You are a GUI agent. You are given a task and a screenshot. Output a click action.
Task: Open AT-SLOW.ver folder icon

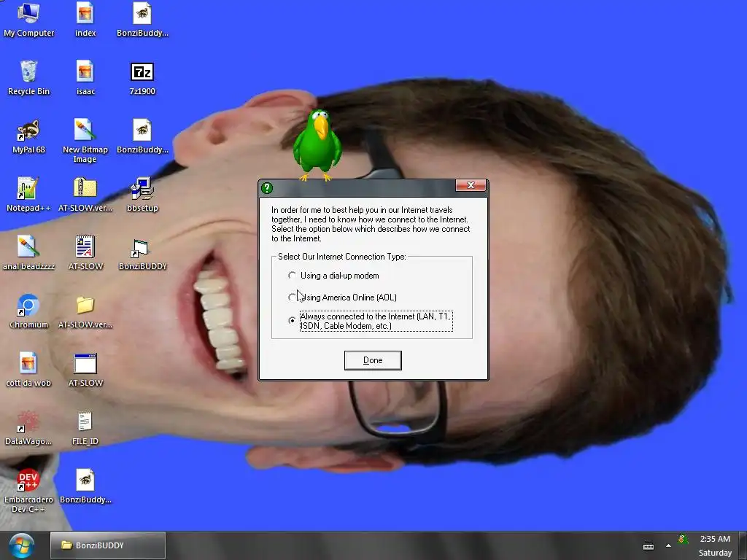point(85,311)
